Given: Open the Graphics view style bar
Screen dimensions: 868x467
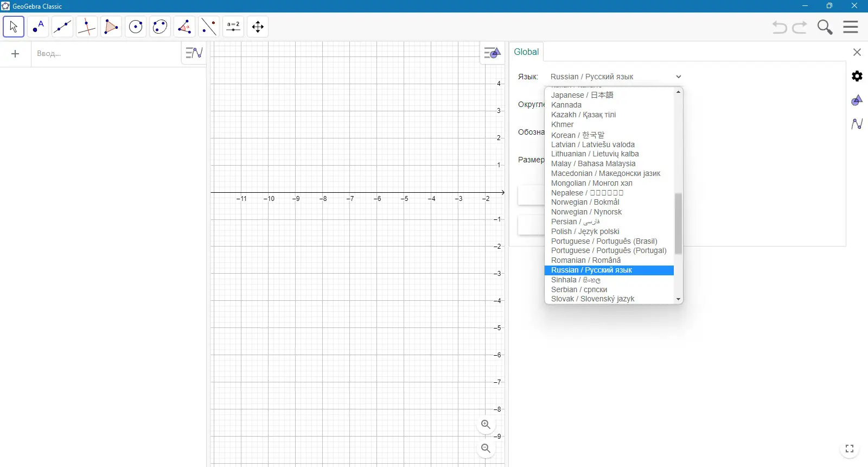Looking at the screenshot, I should click(492, 53).
